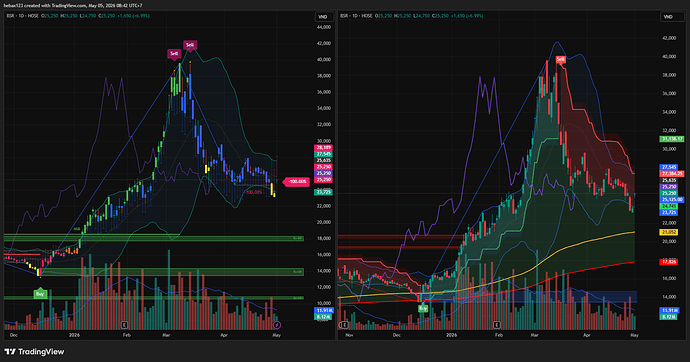Screen dimensions: 690x362
Task: Click the 8.12M volume label on right chart
Action: point(669,317)
